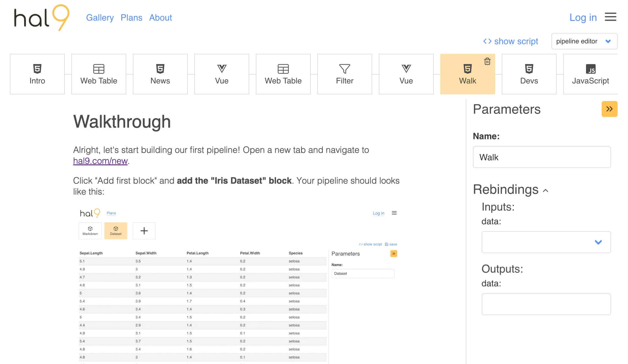Viewport: 628px width, 364px height.
Task: Follow the hal9.com/new link
Action: coord(100,161)
